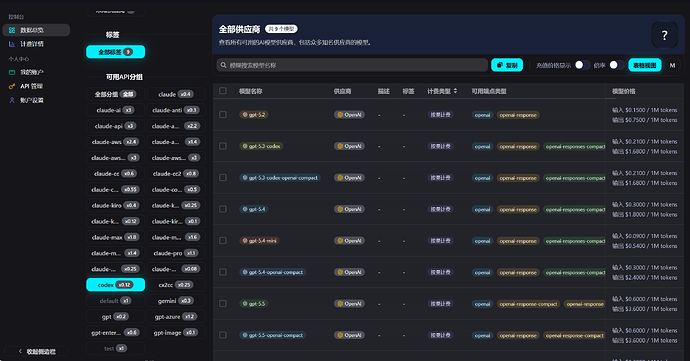Select the test x1 group chip
The width and height of the screenshot is (690, 361).
click(115, 348)
